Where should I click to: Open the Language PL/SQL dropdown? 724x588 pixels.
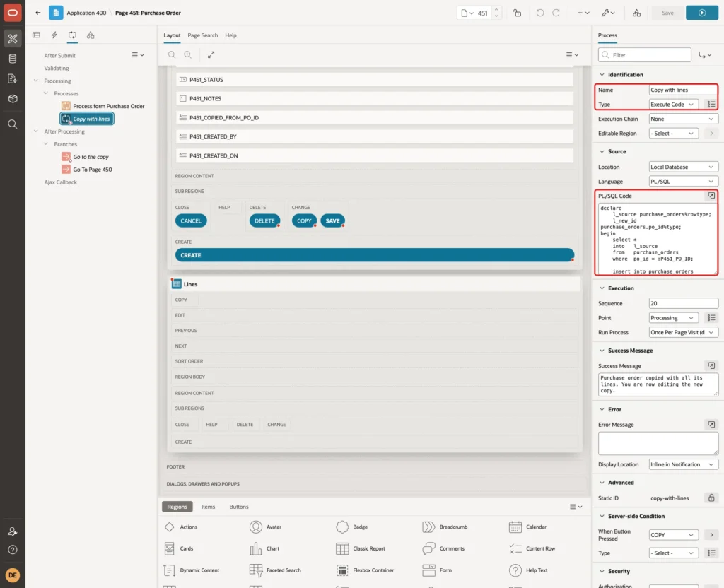click(x=683, y=182)
